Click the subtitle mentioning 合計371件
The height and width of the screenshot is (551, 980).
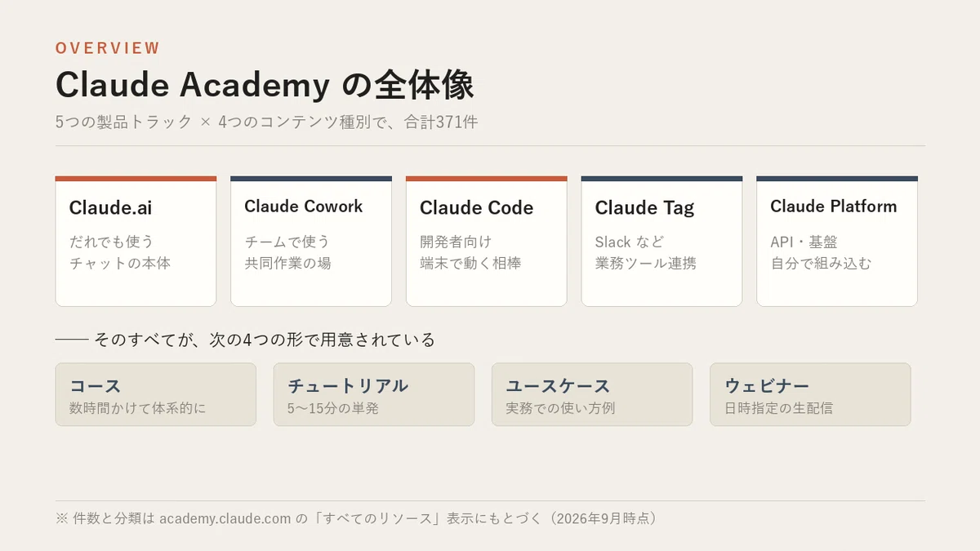(x=266, y=122)
